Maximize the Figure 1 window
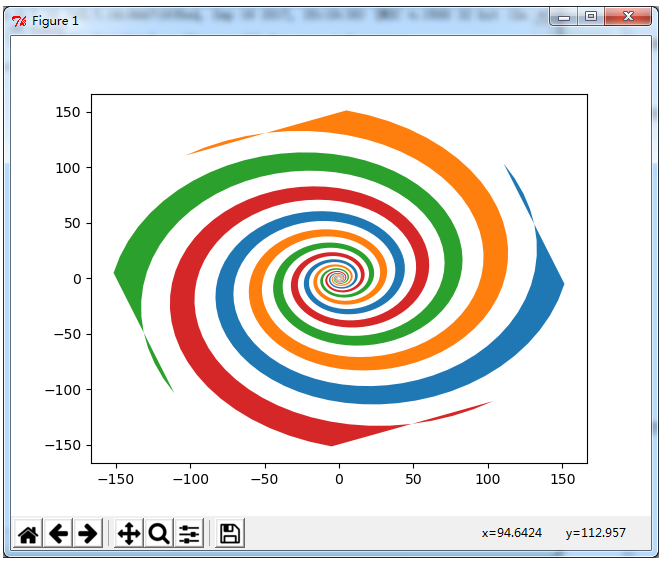The width and height of the screenshot is (666, 565). pos(591,17)
